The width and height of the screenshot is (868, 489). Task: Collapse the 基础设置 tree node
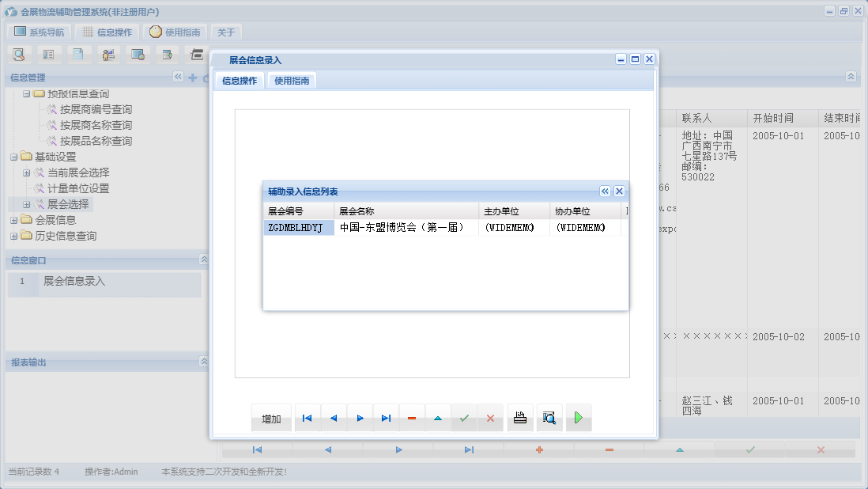[14, 157]
